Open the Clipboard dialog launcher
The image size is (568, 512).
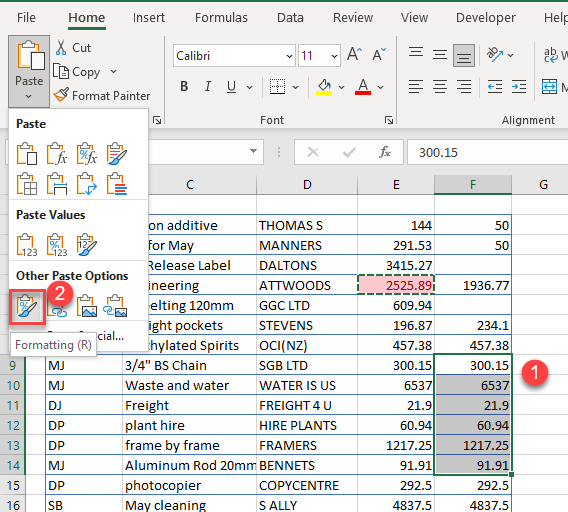(x=157, y=120)
